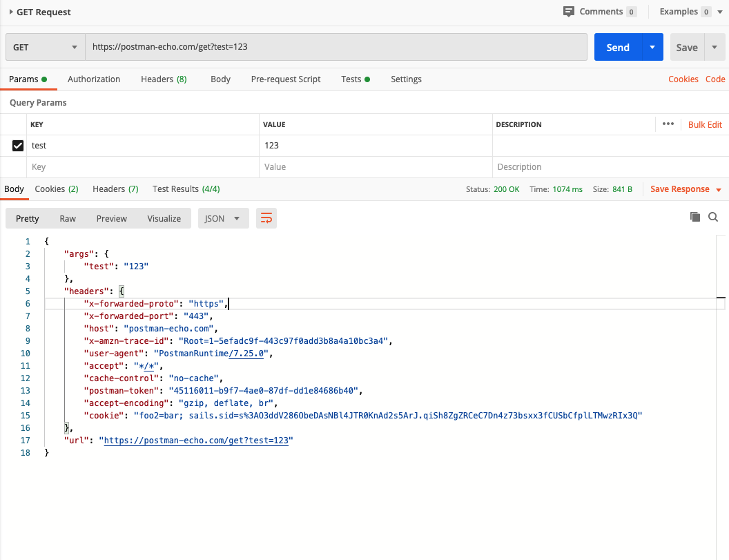Copy response with the copy icon
Image resolution: width=729 pixels, height=560 pixels.
tap(695, 217)
